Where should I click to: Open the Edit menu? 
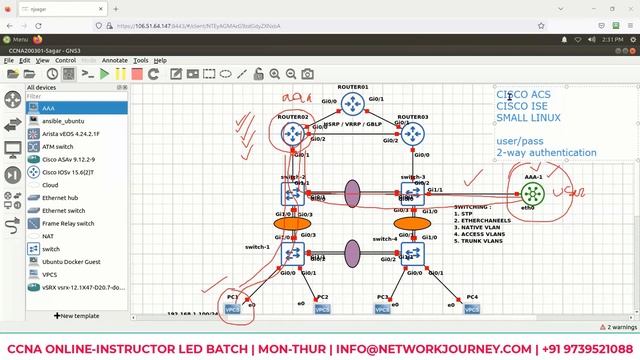click(x=24, y=60)
